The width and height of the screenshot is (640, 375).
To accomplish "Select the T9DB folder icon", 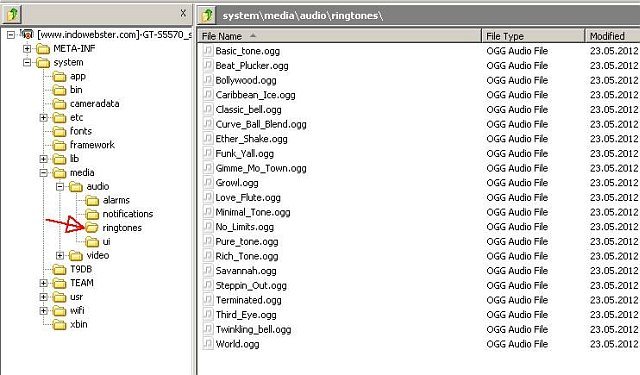I will pos(60,269).
